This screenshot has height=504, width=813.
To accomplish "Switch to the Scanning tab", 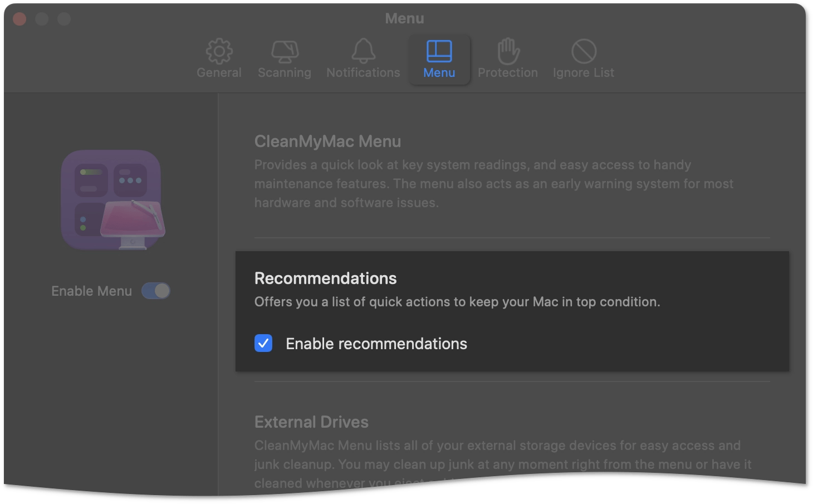I will [285, 59].
